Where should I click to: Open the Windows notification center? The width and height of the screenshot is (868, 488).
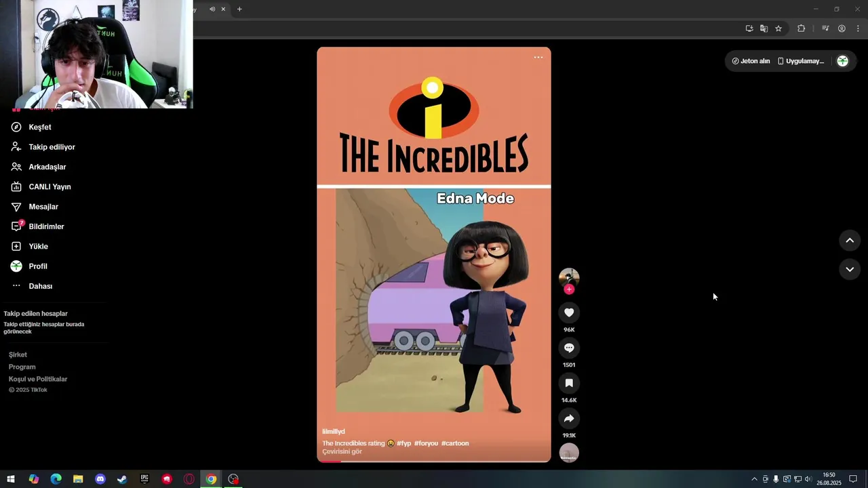coord(853,479)
